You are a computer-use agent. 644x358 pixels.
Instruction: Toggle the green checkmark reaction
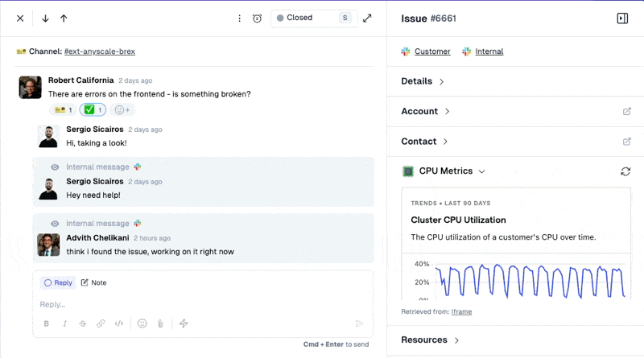93,110
